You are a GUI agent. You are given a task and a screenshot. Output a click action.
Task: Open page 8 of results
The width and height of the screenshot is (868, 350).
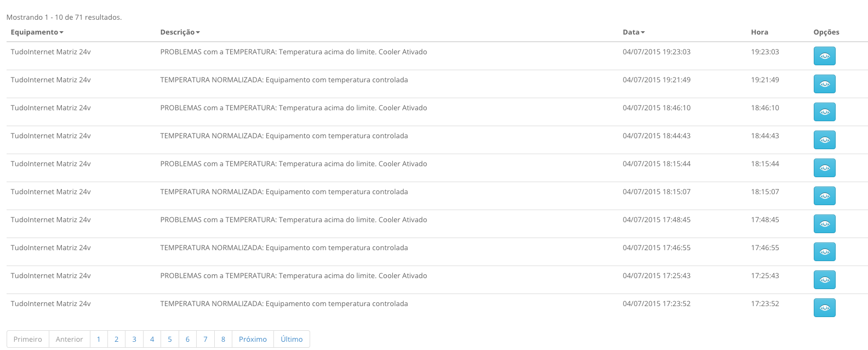[223, 339]
